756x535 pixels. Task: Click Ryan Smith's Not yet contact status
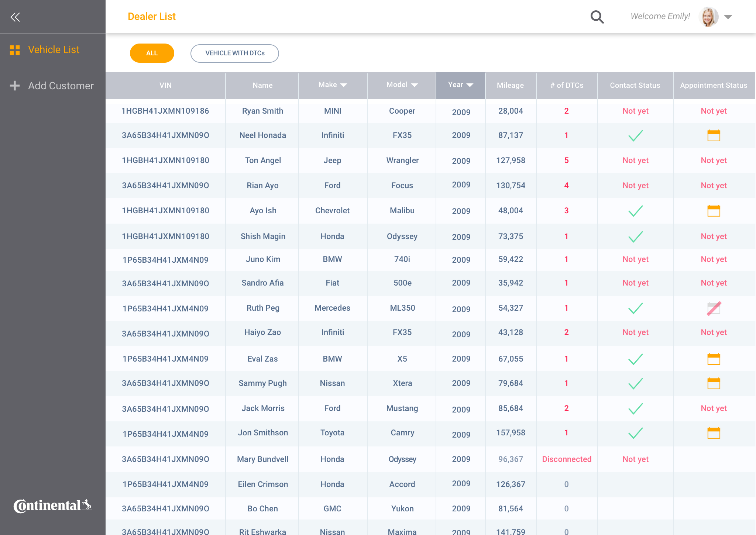pos(635,111)
